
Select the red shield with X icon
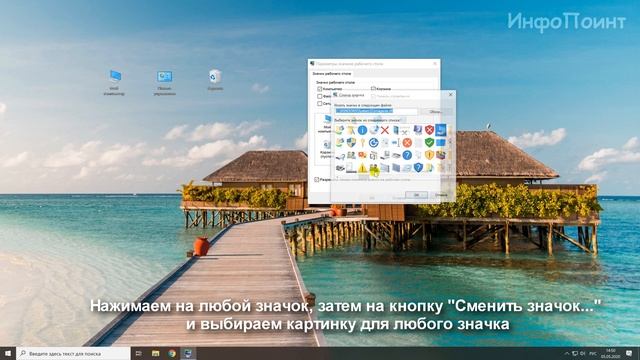429,130
